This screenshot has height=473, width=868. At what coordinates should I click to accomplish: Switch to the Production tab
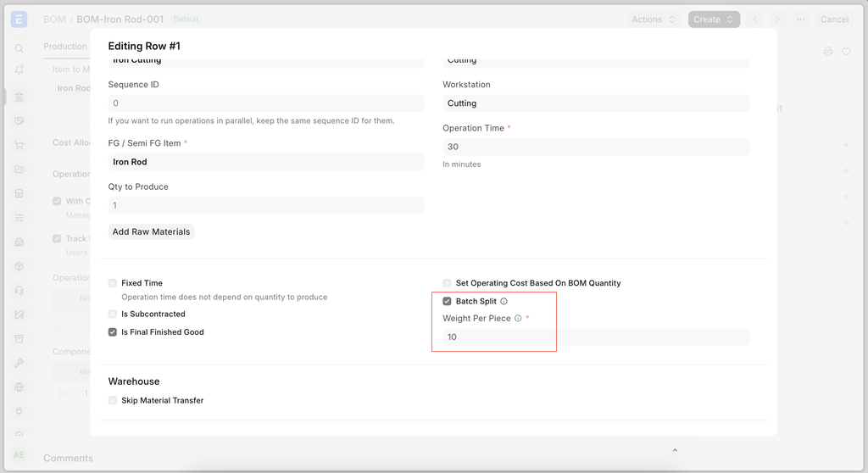65,47
